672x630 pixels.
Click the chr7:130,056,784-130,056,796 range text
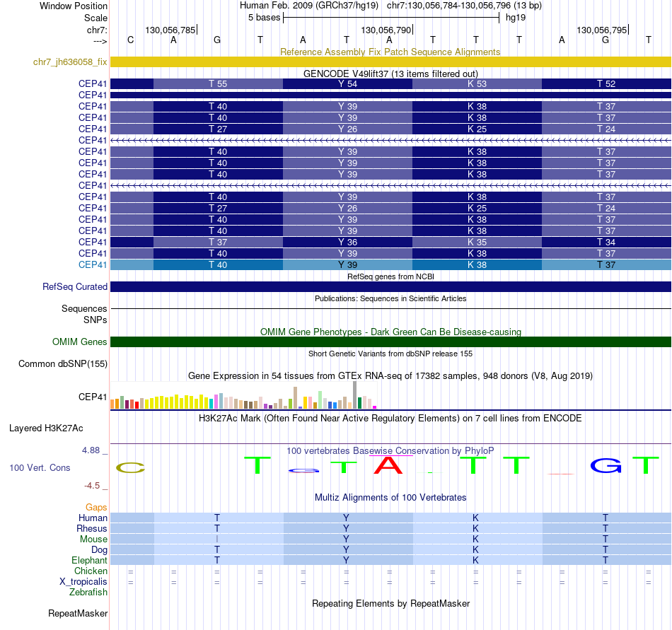tap(464, 6)
